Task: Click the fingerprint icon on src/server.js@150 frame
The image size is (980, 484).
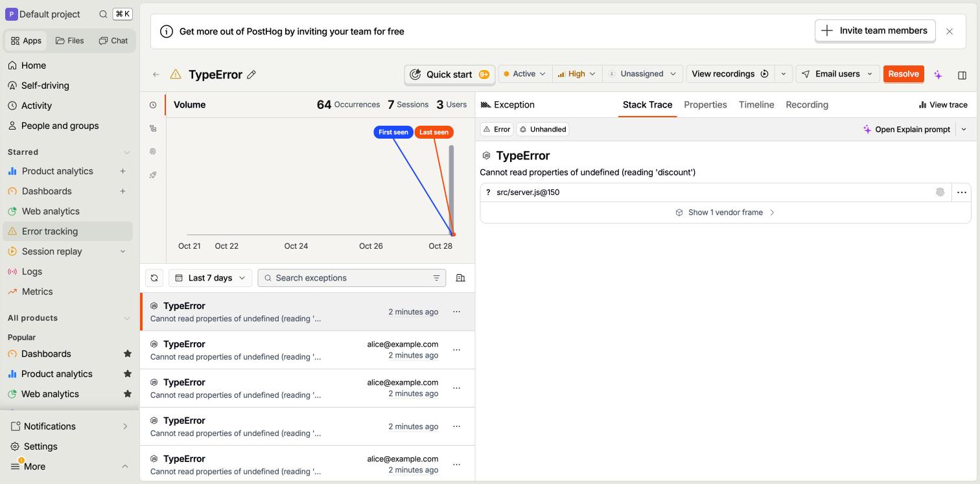Action: tap(940, 192)
